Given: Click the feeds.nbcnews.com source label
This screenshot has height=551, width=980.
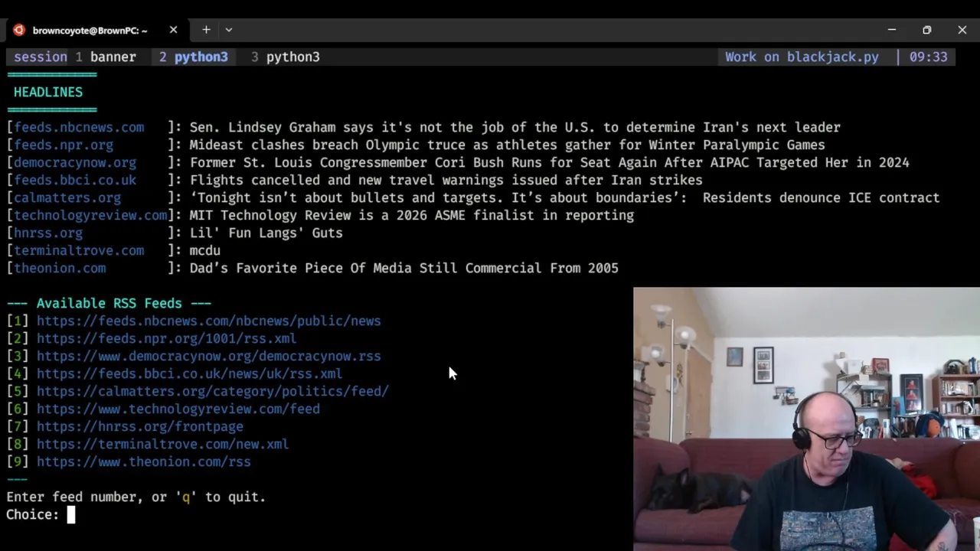Looking at the screenshot, I should (x=78, y=127).
